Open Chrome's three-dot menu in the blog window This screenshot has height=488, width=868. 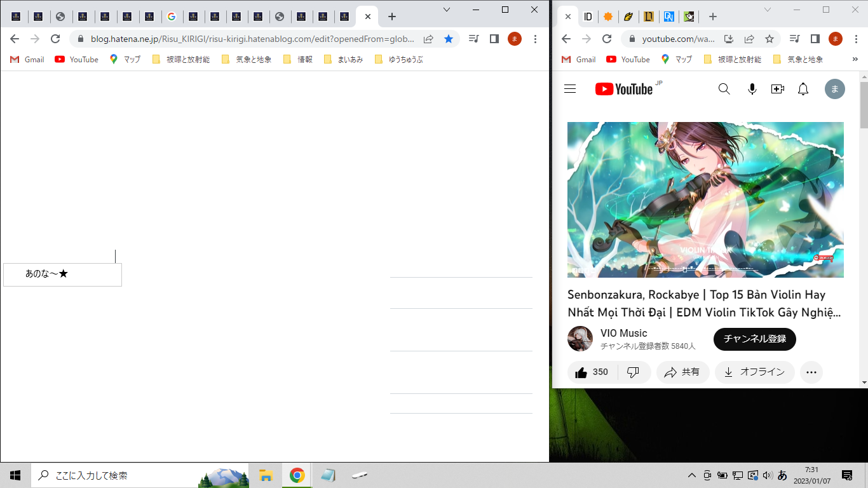pyautogui.click(x=536, y=39)
